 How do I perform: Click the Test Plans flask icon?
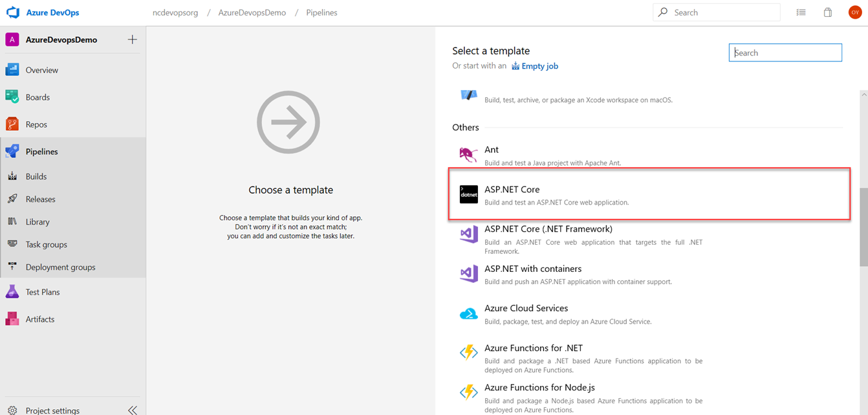point(12,292)
